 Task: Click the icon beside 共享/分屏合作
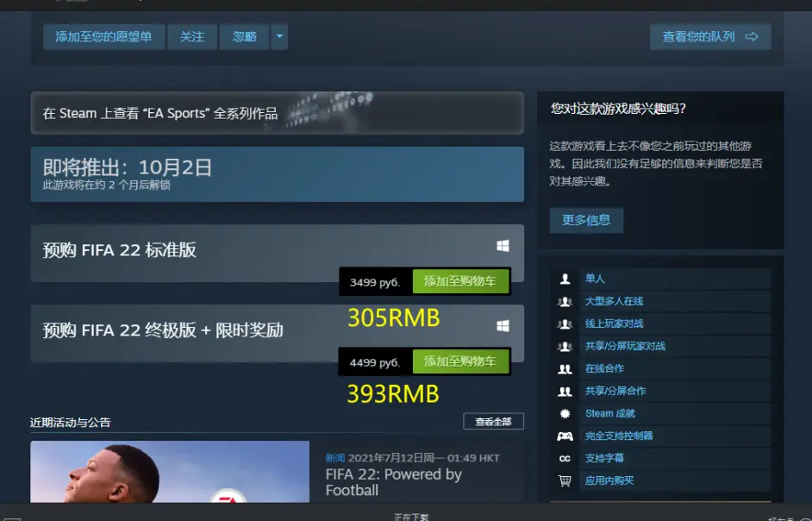point(565,392)
